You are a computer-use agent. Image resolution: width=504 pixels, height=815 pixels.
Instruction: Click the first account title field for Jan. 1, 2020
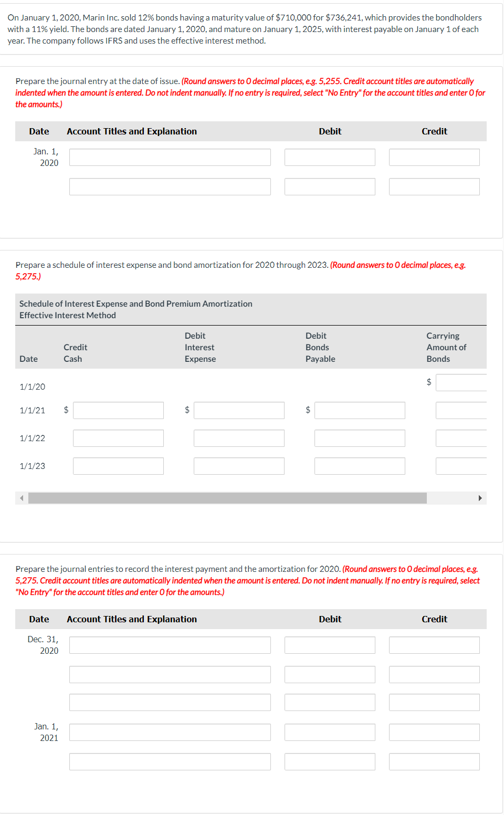(x=169, y=156)
